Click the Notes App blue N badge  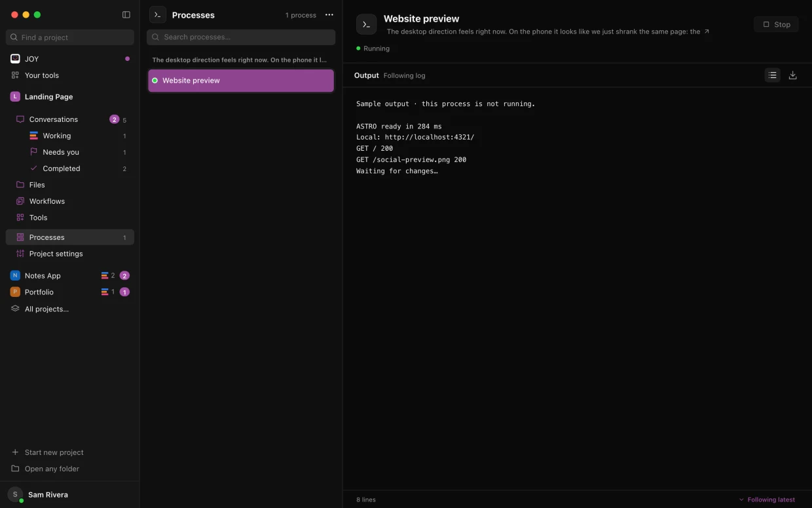[x=15, y=275]
